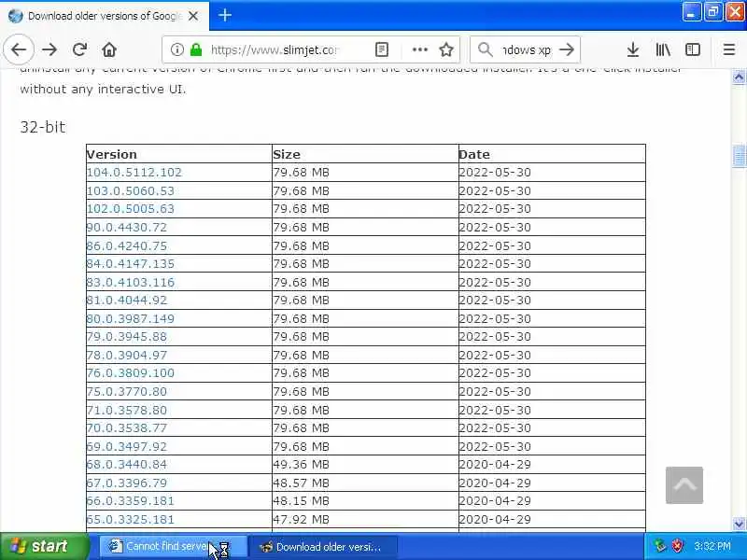Download Chrome version 86.0.4240.75

pyautogui.click(x=127, y=245)
